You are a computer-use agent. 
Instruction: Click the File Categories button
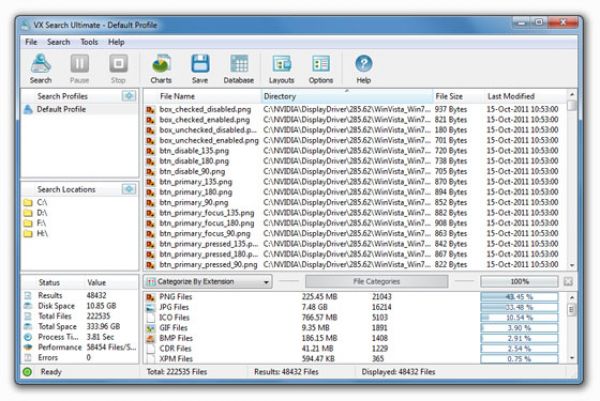coord(375,283)
